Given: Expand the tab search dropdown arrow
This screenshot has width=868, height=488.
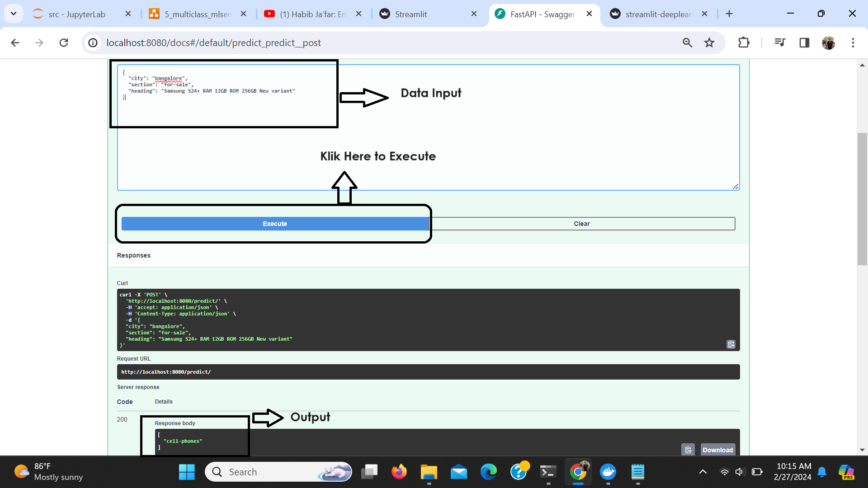Looking at the screenshot, I should (14, 14).
